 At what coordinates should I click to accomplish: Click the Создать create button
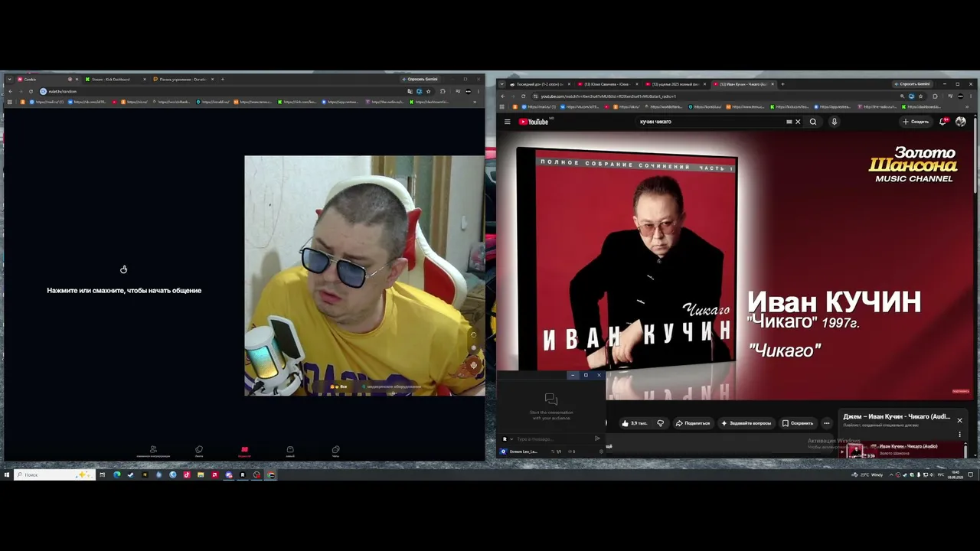pos(915,122)
